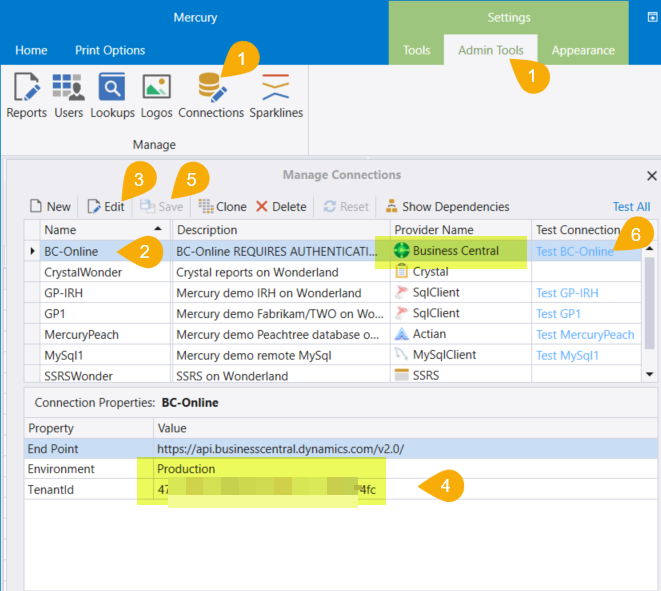Click the Provider Name column header
Image resolution: width=661 pixels, height=591 pixels.
click(x=460, y=230)
